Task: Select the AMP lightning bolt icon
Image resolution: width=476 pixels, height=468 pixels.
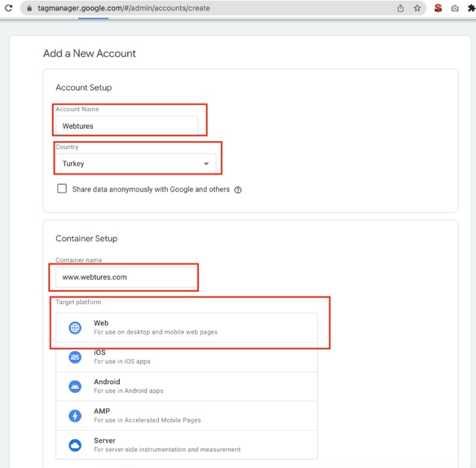Action: point(74,415)
